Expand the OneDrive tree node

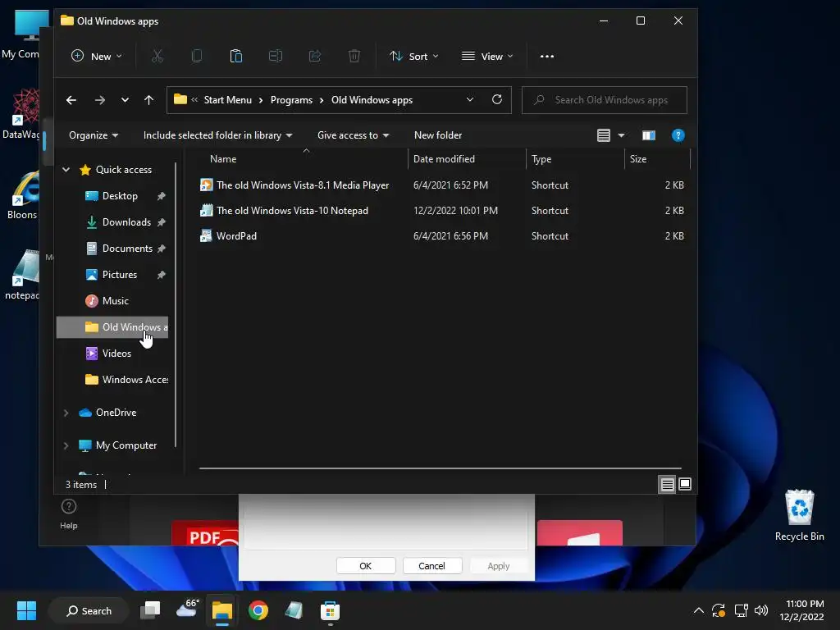click(x=66, y=413)
